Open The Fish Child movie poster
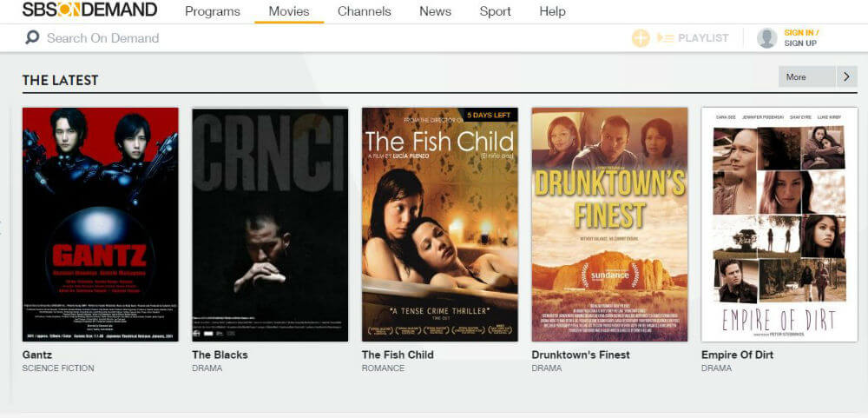The width and height of the screenshot is (868, 418). point(440,224)
